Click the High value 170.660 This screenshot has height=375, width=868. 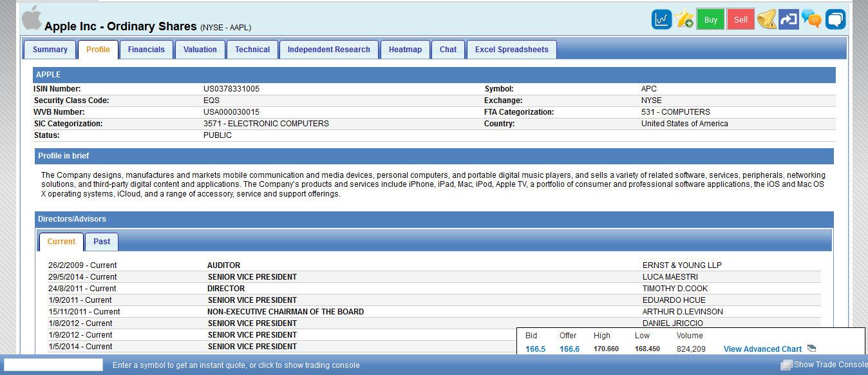point(606,349)
